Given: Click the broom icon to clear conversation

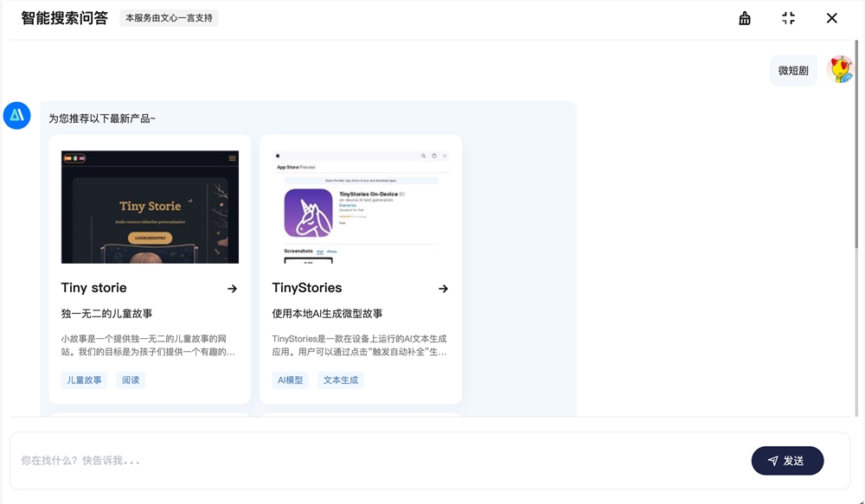Looking at the screenshot, I should pyautogui.click(x=745, y=17).
